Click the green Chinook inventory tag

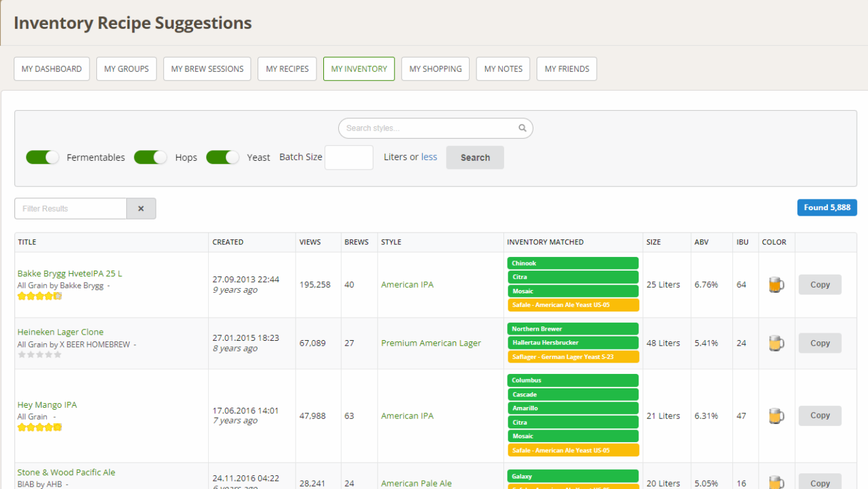pyautogui.click(x=572, y=263)
